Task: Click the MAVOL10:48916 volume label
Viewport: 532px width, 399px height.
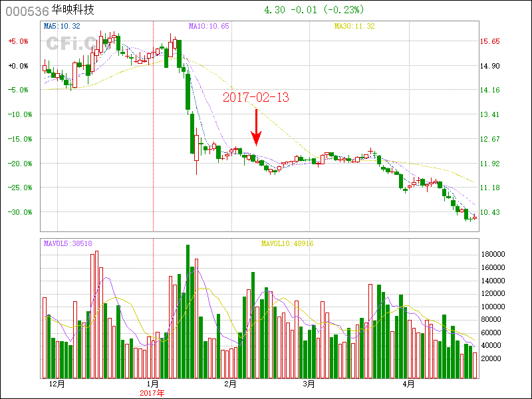Action: click(287, 243)
